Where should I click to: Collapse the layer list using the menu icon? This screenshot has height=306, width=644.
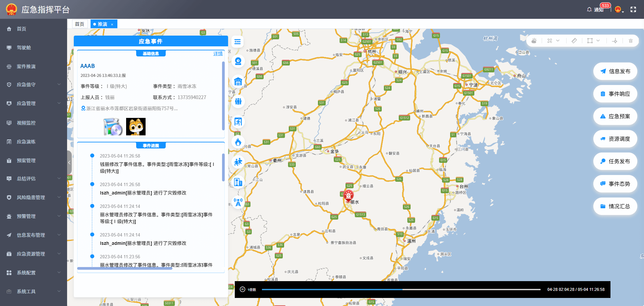[237, 42]
